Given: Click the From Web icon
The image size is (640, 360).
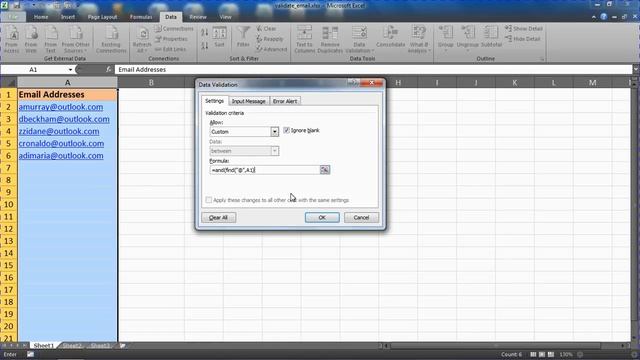Looking at the screenshot, I should tap(31, 39).
